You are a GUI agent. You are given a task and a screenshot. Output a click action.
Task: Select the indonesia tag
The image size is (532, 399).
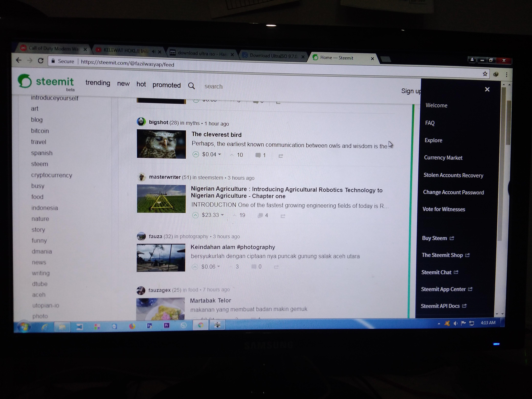(45, 208)
